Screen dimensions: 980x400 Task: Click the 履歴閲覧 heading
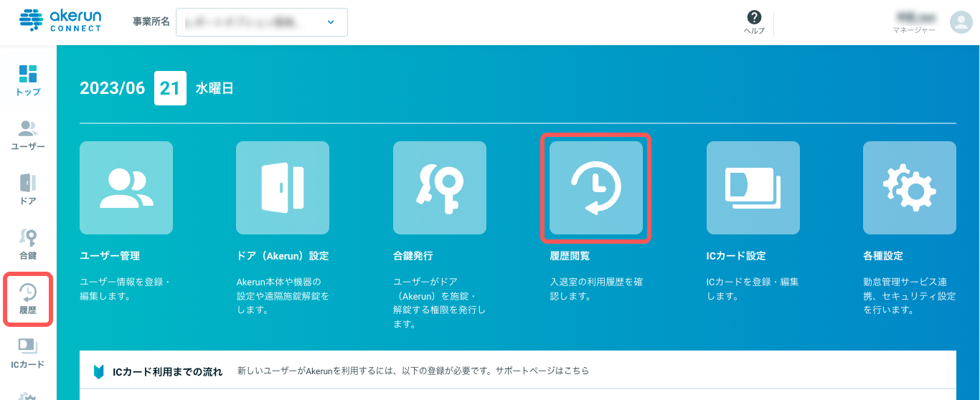(x=570, y=256)
